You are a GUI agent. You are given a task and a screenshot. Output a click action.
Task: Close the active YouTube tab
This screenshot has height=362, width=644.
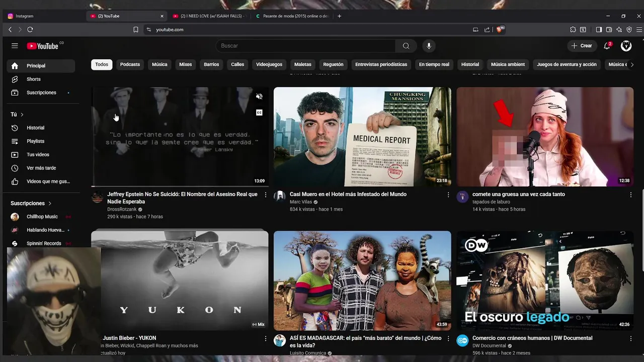point(162,16)
